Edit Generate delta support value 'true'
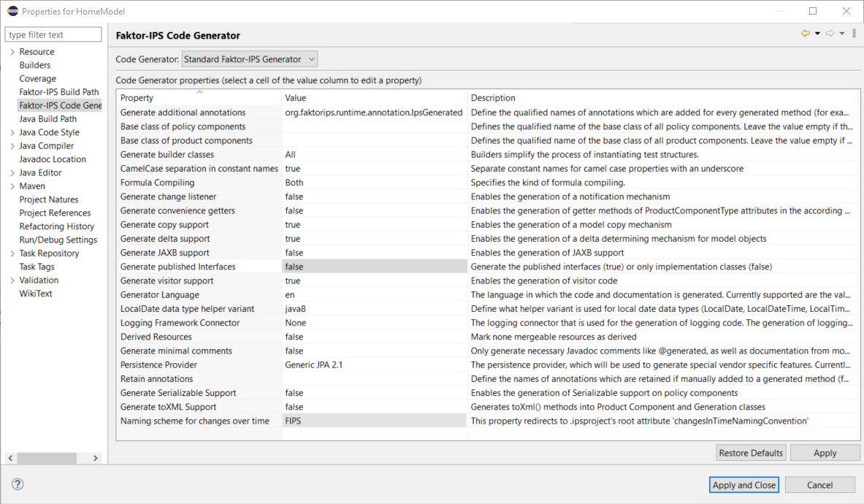864x504 pixels. (x=374, y=239)
